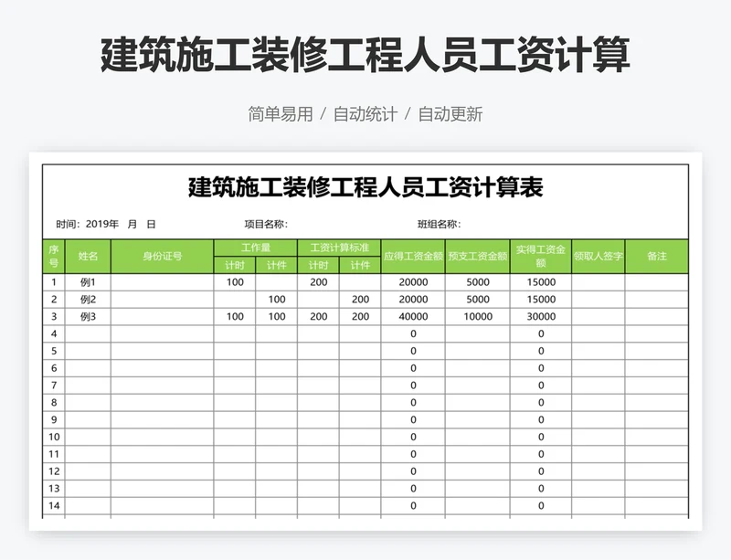Click the 班组名称 label

(x=439, y=225)
